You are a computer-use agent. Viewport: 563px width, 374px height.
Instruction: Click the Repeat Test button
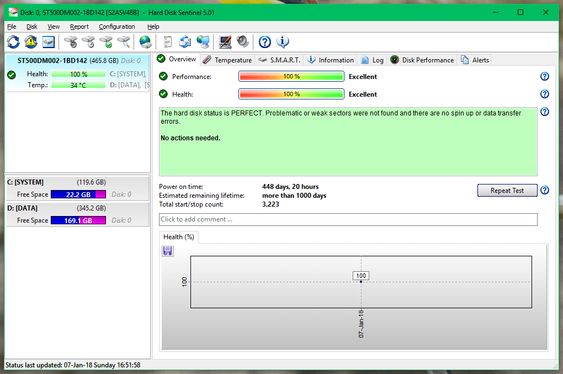(x=507, y=190)
